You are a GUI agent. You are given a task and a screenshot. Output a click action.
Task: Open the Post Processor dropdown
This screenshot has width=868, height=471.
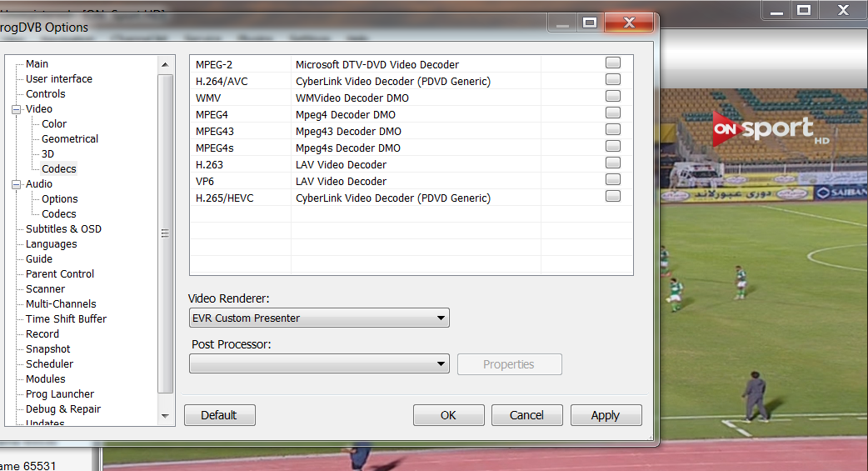coord(319,364)
